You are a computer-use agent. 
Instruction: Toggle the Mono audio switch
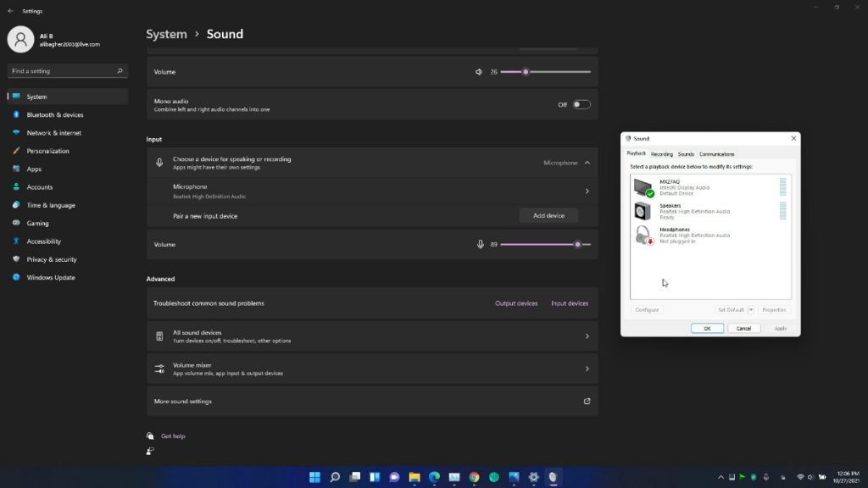tap(581, 104)
